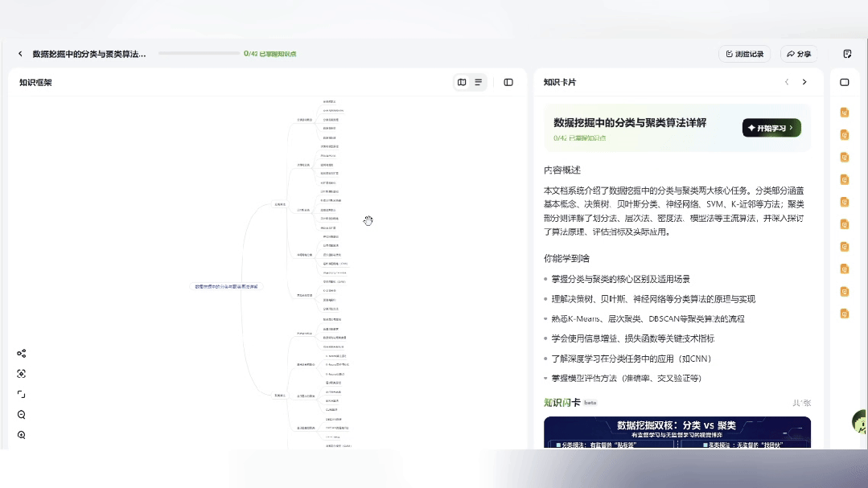Click the locate/center focus icon
The height and width of the screenshot is (488, 868).
pyautogui.click(x=21, y=373)
